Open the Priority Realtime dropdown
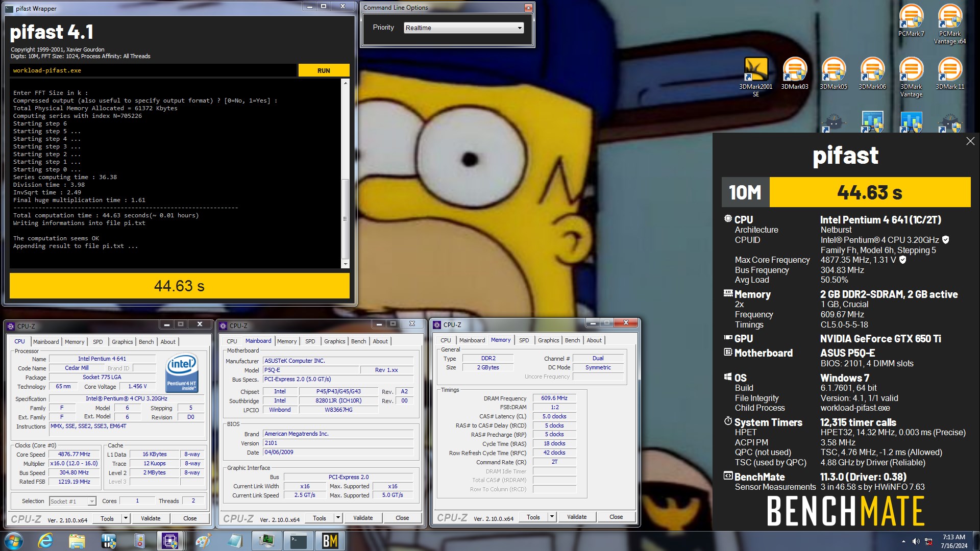 (x=463, y=28)
